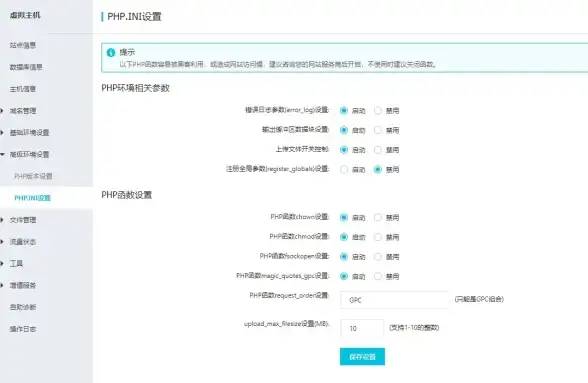Click the 提示 heading in the notice

[127, 52]
